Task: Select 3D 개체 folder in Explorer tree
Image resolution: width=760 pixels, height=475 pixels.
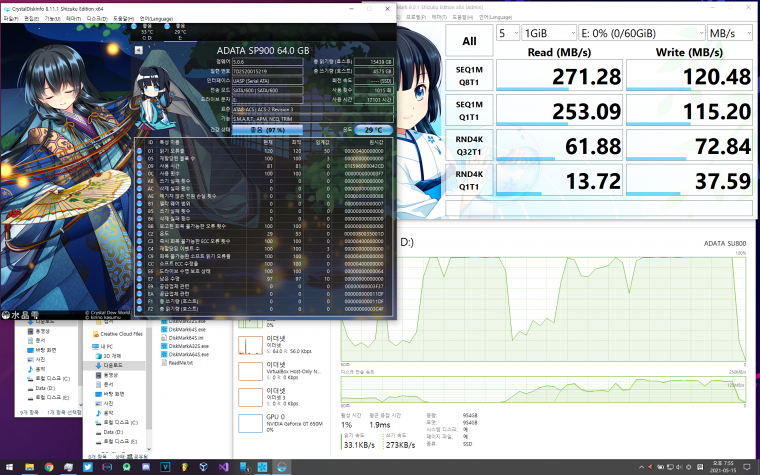Action: pos(109,356)
